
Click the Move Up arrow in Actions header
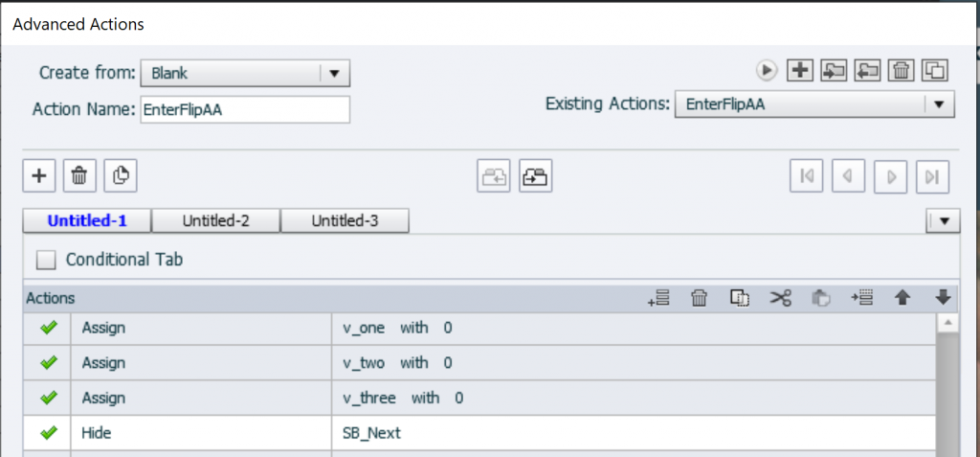[902, 299]
